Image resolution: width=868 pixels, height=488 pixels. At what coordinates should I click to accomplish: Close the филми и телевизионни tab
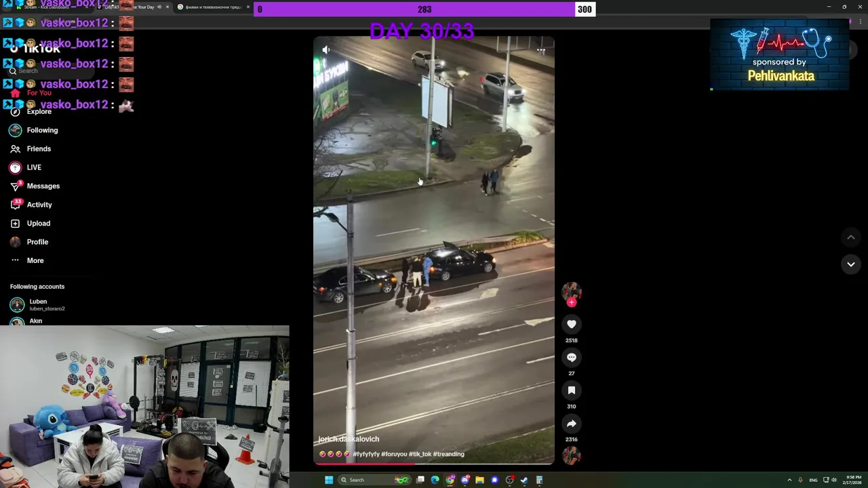(248, 7)
